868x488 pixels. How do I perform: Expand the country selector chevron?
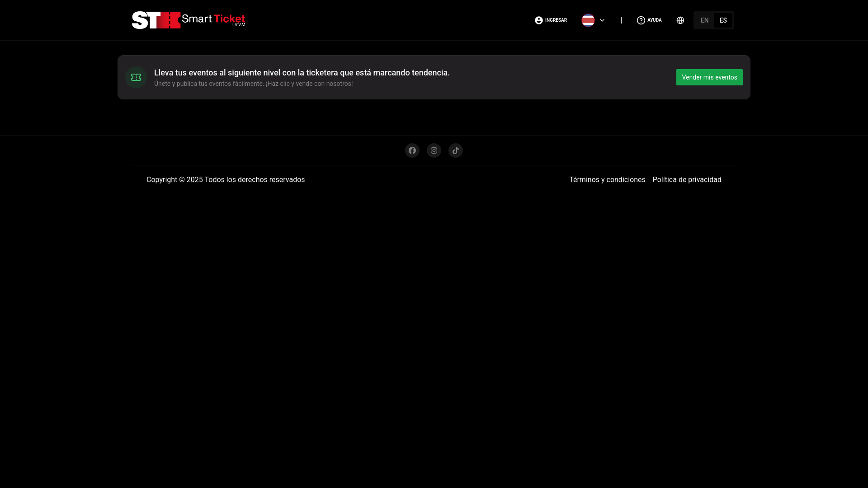[x=602, y=20]
